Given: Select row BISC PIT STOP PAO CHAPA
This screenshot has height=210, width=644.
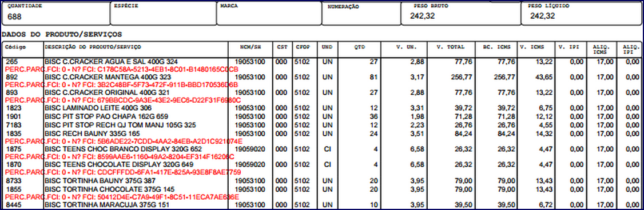Looking at the screenshot, I should (x=321, y=116).
